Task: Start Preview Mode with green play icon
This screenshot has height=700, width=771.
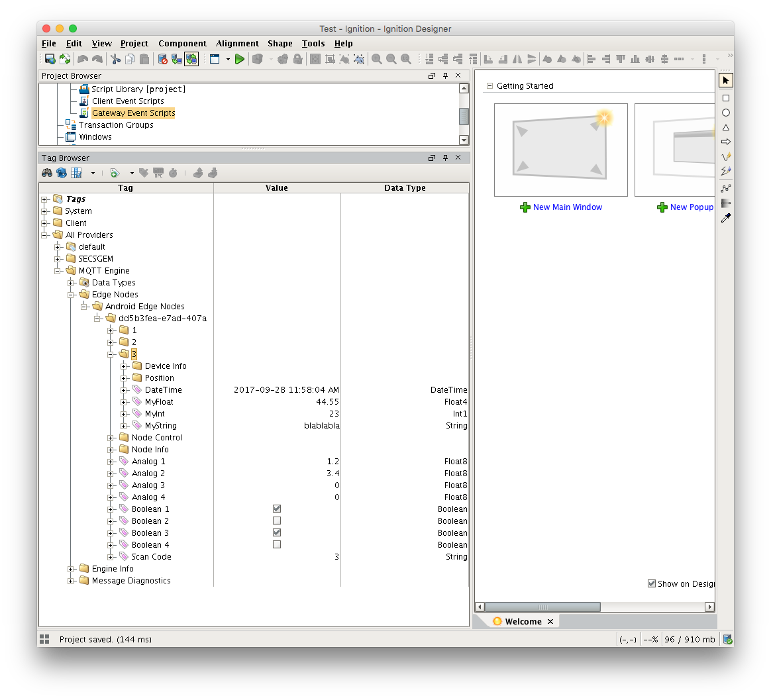Action: 240,59
